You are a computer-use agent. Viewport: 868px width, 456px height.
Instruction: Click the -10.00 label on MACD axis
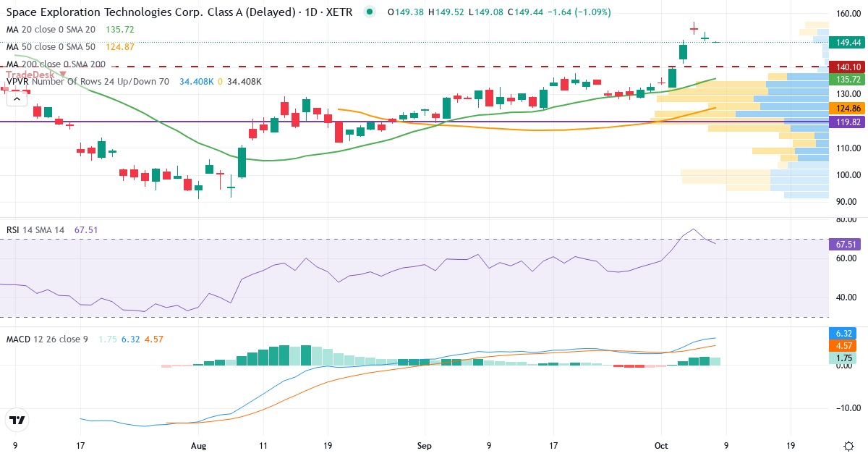point(847,408)
